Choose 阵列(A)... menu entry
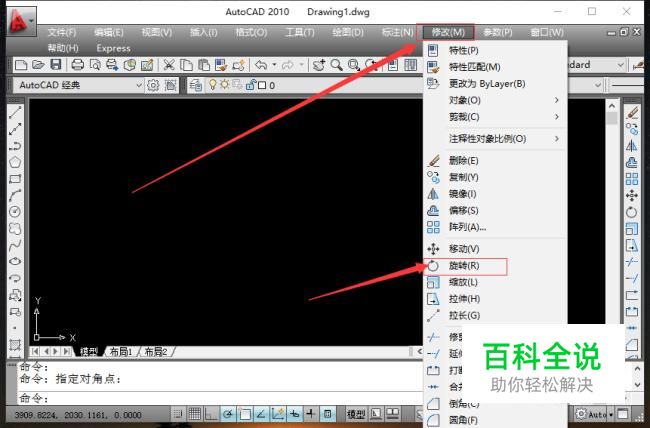Screen dimensions: 650x428 [x=495, y=227]
